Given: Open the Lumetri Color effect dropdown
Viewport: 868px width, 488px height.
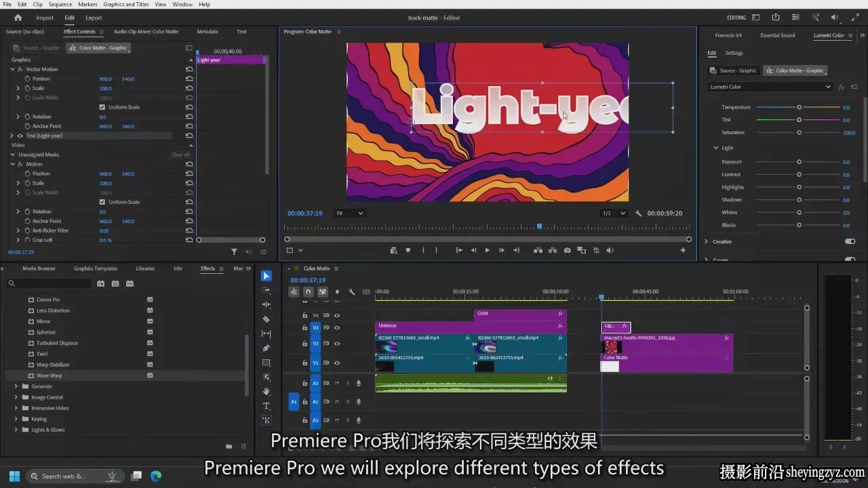Looking at the screenshot, I should [770, 87].
